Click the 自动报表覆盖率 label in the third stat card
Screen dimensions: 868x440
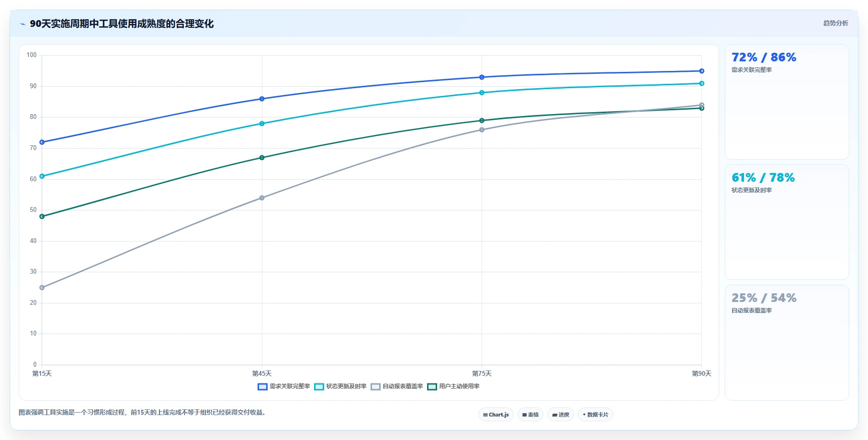(752, 311)
